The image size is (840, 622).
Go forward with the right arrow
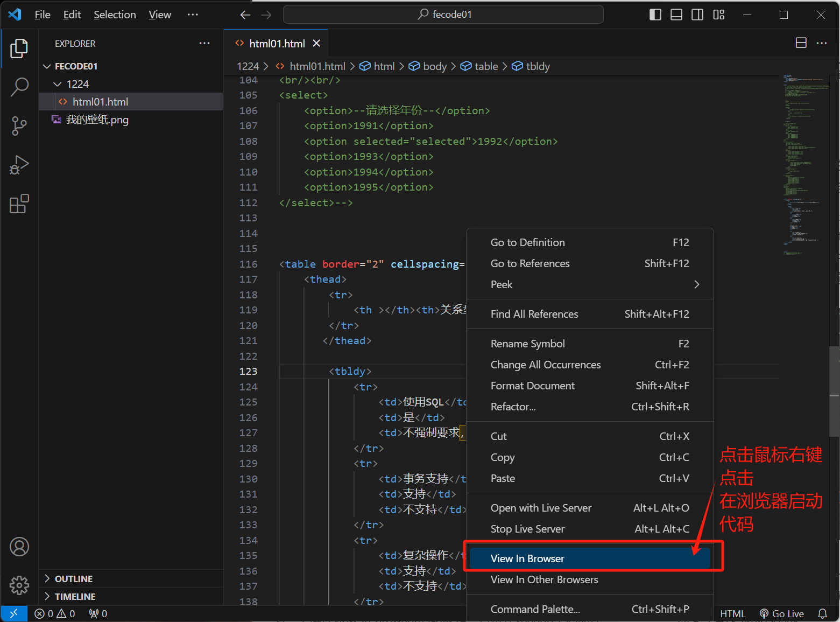266,15
